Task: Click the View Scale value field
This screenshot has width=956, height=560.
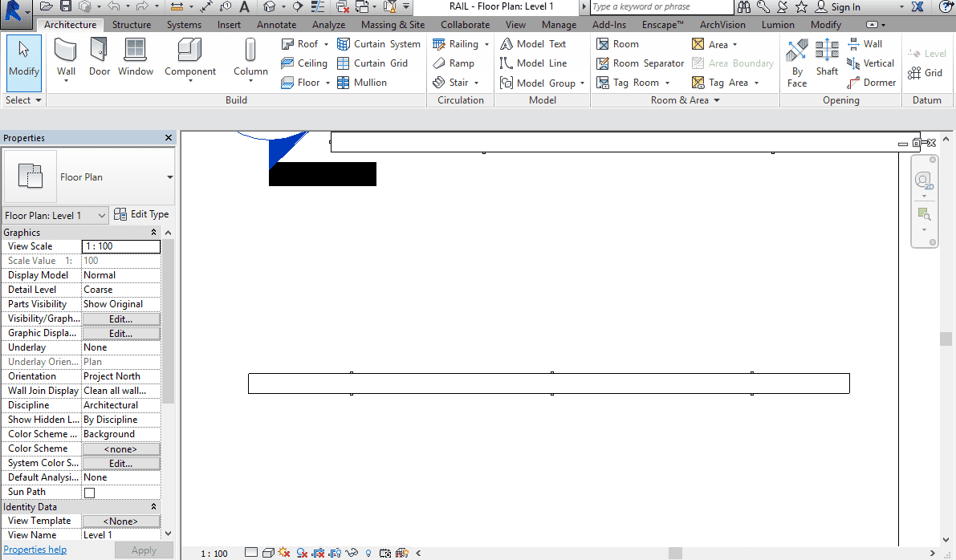Action: (120, 246)
